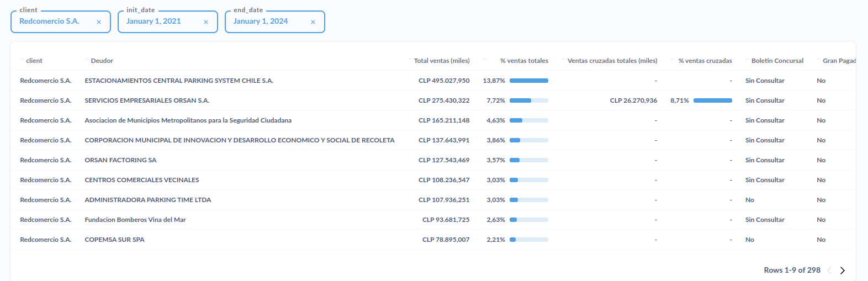The height and width of the screenshot is (281, 868).
Task: Click the CLP 165.211,148 total sales value
Action: click(x=444, y=120)
